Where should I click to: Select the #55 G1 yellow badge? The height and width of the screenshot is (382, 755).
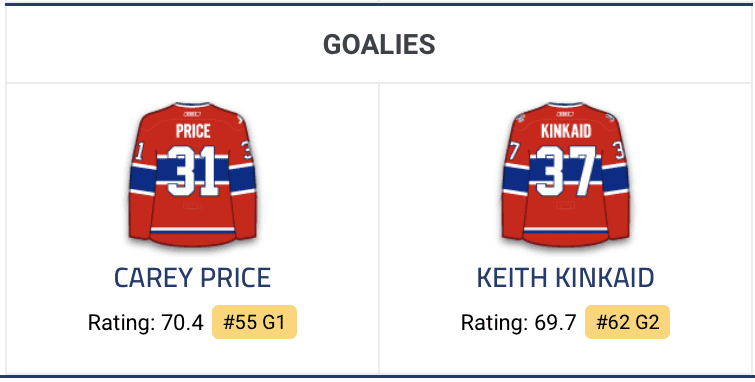click(x=254, y=322)
